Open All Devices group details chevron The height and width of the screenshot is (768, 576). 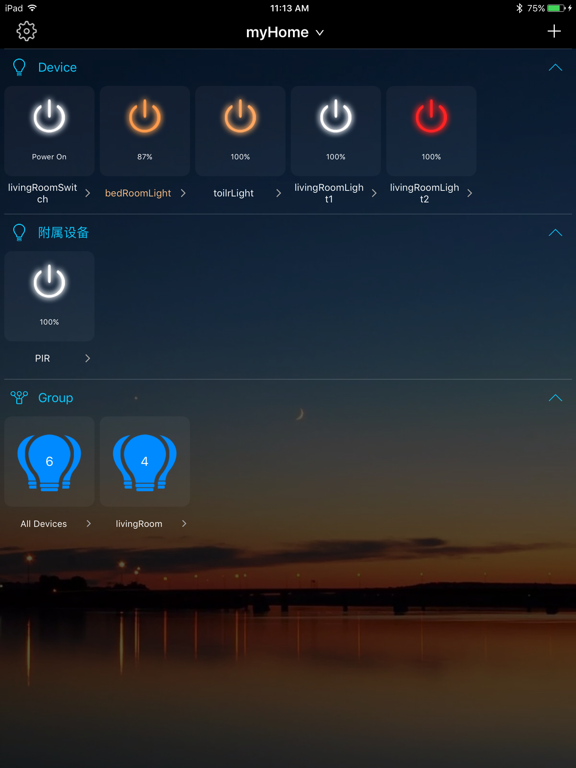[89, 524]
